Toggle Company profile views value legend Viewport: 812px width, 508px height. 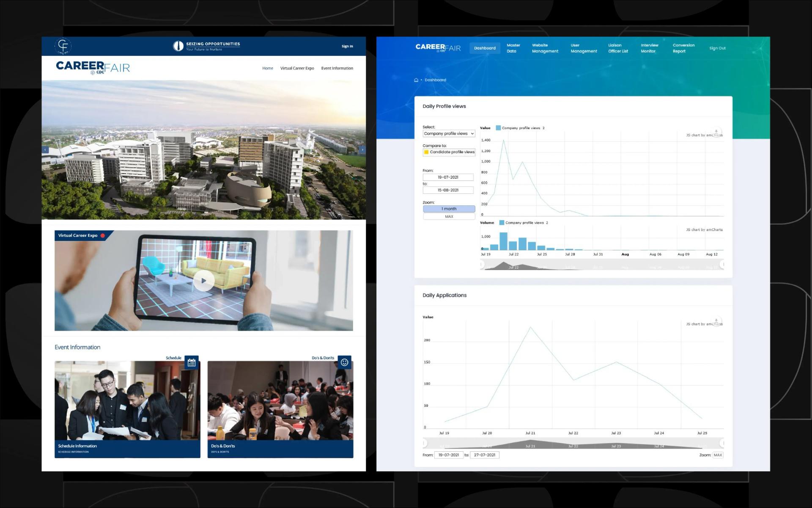click(x=520, y=128)
